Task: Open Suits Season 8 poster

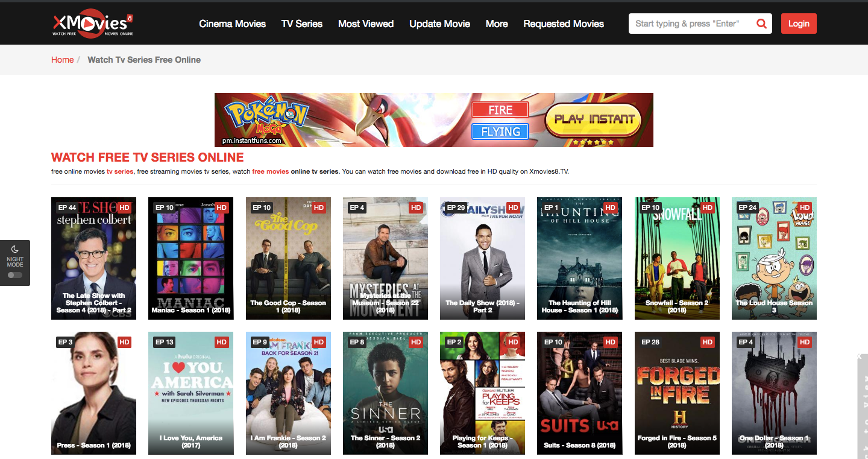Action: 579,393
